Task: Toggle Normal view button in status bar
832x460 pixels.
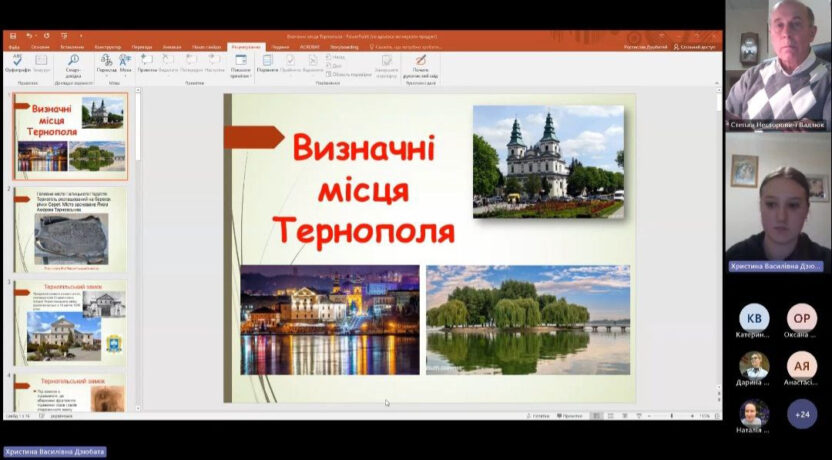Action: point(594,415)
